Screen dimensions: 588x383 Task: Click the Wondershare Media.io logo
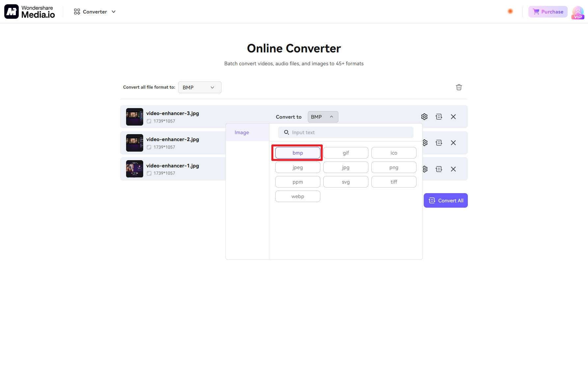[30, 12]
